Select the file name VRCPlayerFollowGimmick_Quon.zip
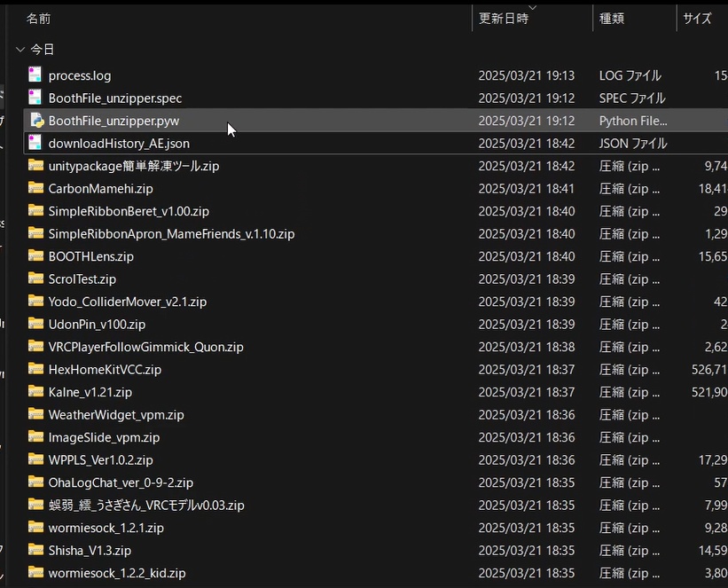Viewport: 728px width, 588px height. [x=145, y=347]
